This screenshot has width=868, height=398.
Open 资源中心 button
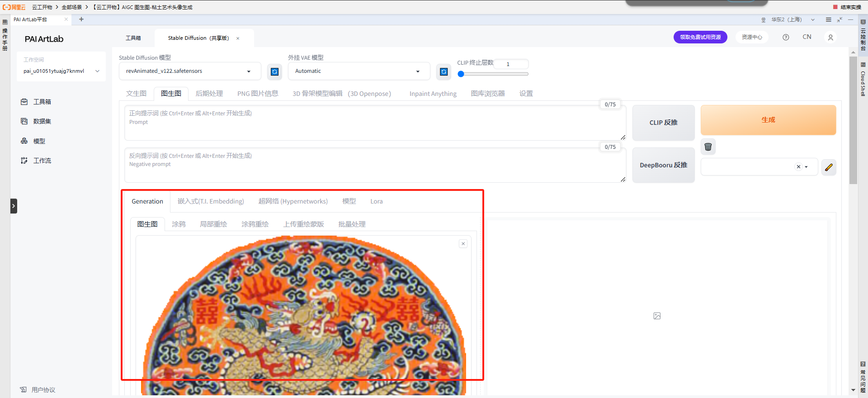coord(752,37)
